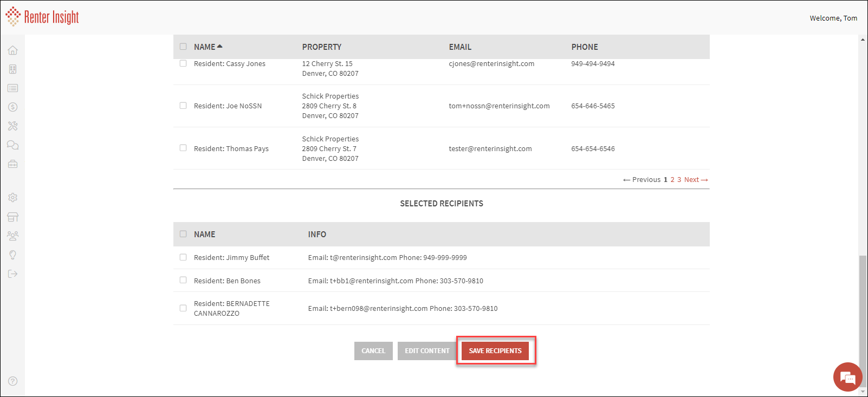The width and height of the screenshot is (868, 397).
Task: Open the lightbulb ideas icon
Action: [x=13, y=255]
